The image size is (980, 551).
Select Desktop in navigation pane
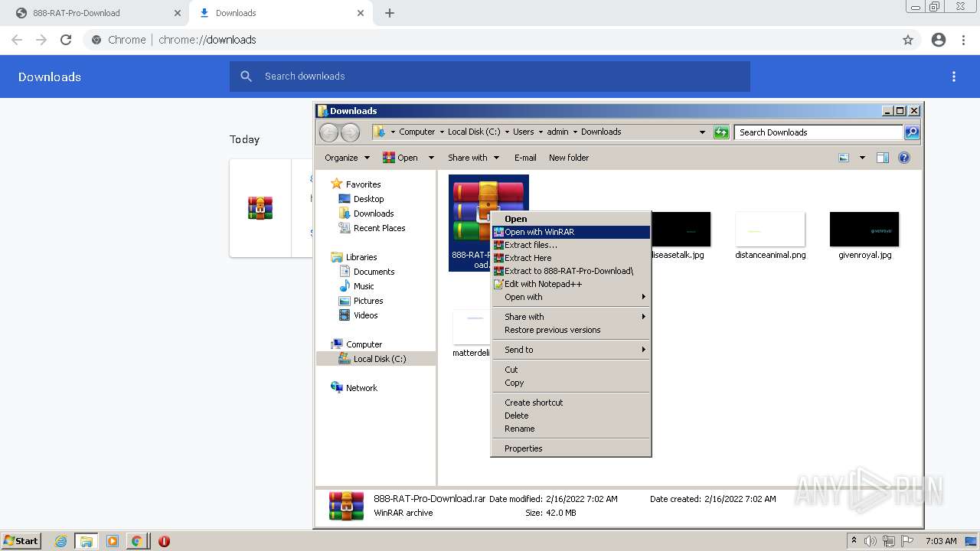(361, 199)
